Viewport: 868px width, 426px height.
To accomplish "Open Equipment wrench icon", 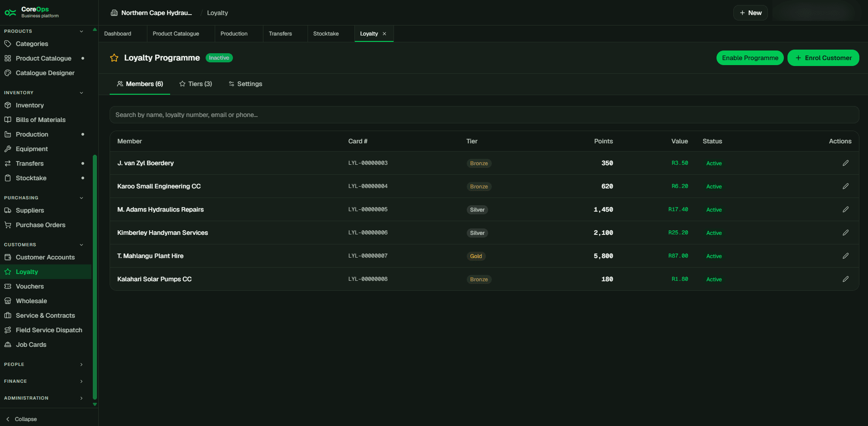I will pyautogui.click(x=8, y=149).
